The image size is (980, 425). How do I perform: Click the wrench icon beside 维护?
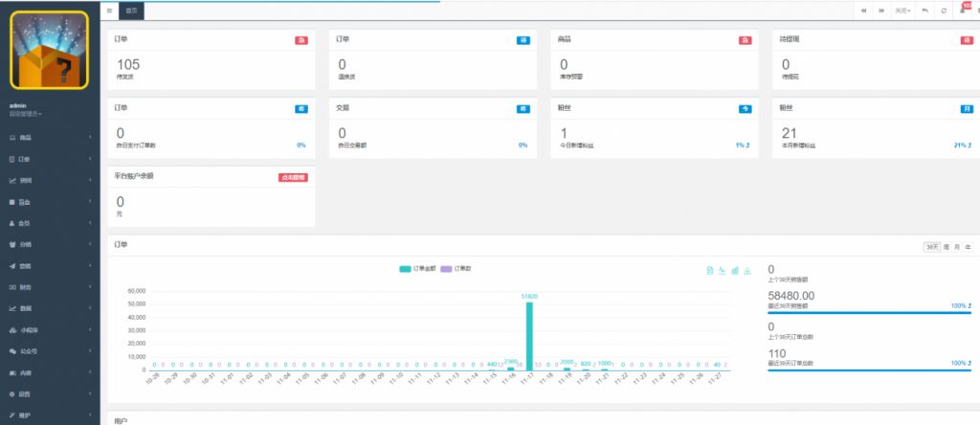coord(11,415)
